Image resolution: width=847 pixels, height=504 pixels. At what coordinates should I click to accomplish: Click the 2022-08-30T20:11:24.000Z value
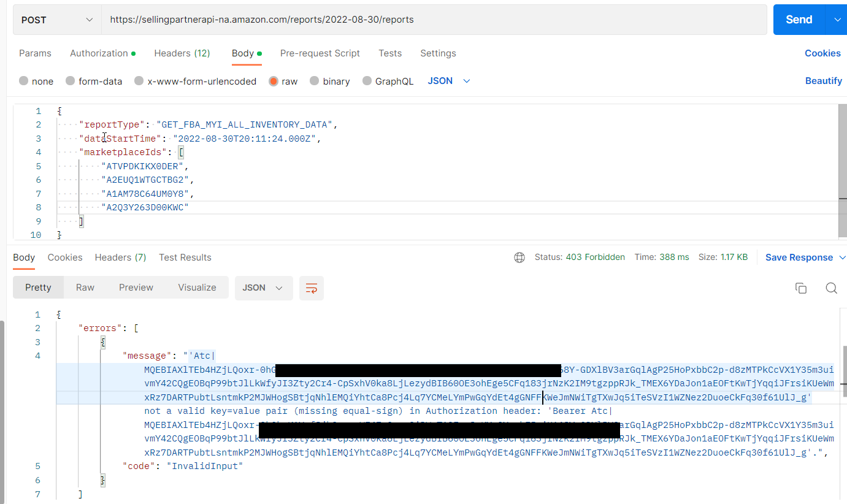coord(245,139)
